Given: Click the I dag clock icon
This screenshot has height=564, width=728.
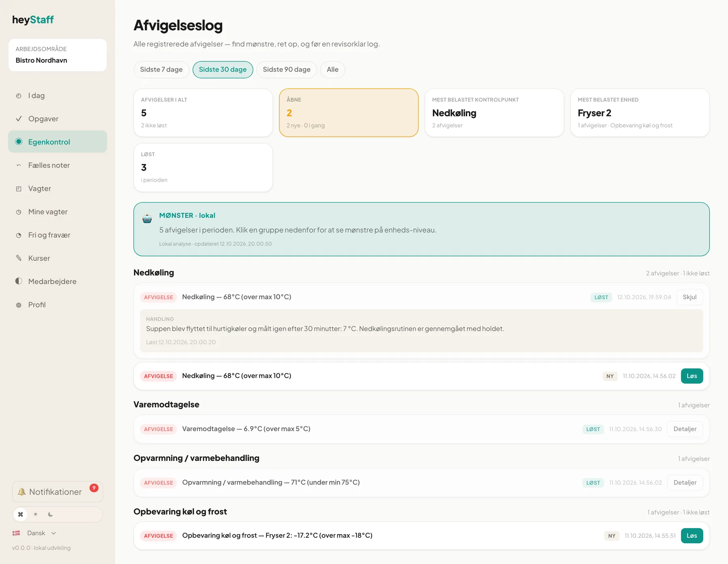Looking at the screenshot, I should 19,96.
